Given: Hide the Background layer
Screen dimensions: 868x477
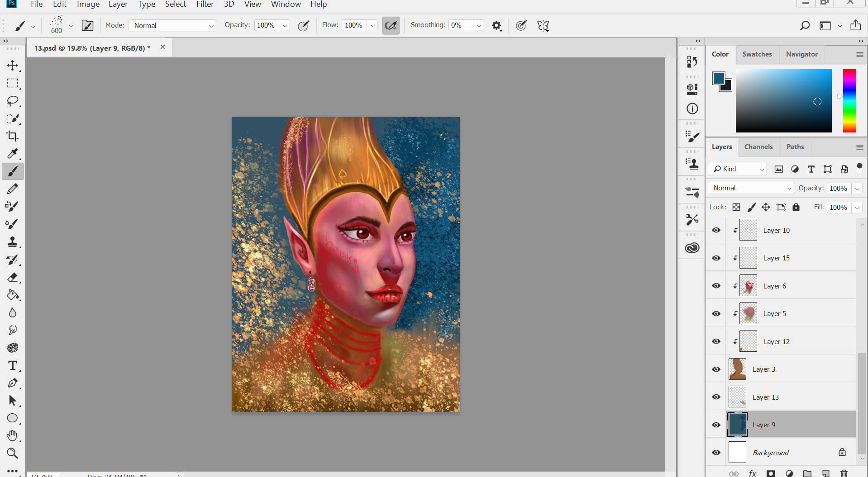Looking at the screenshot, I should 716,453.
